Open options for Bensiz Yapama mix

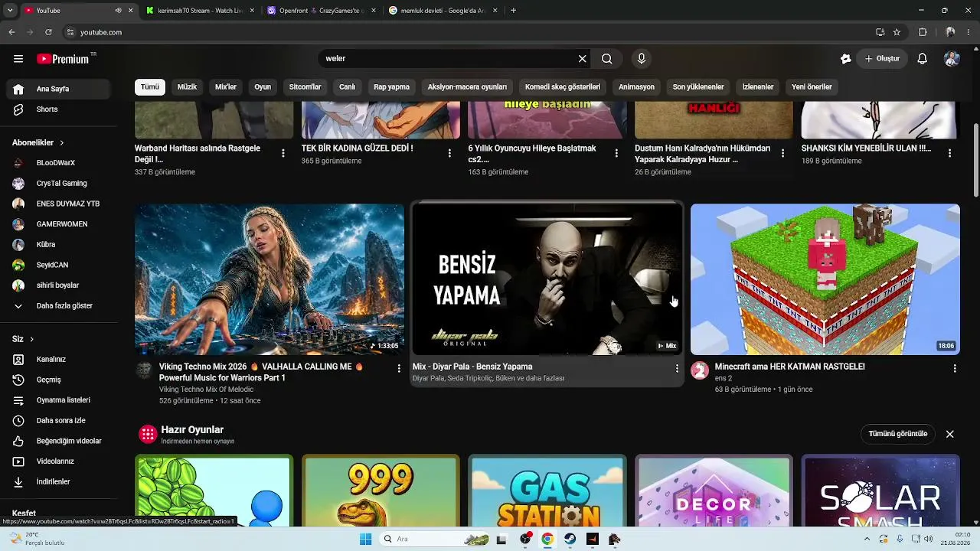(x=677, y=368)
